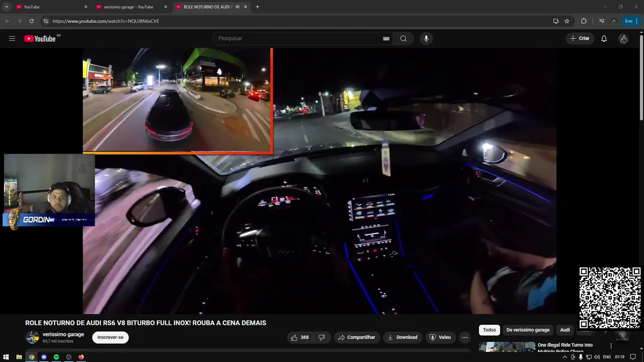644x362 pixels.
Task: Close the verissimo garage tab
Action: pyautogui.click(x=166, y=7)
